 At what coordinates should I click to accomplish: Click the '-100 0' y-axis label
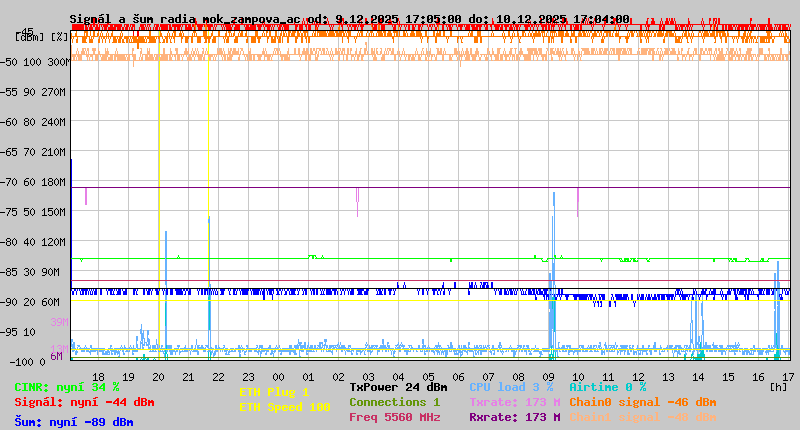coord(28,362)
